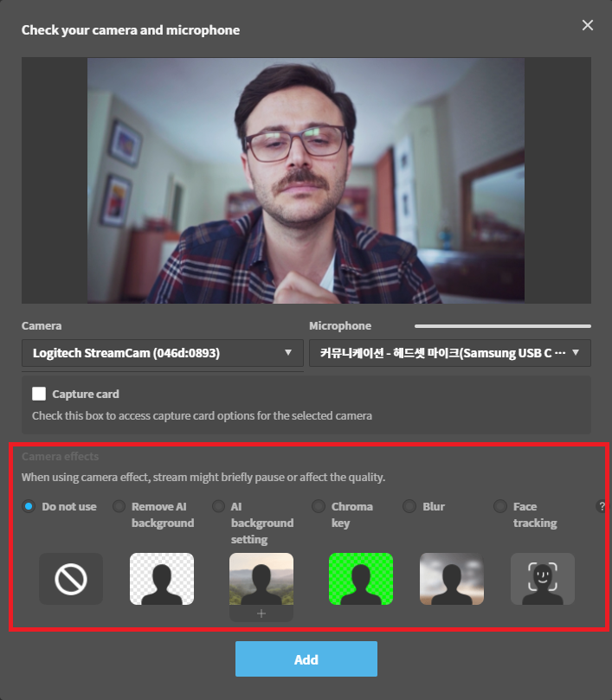Select the 'Blur' radio button

pyautogui.click(x=409, y=506)
